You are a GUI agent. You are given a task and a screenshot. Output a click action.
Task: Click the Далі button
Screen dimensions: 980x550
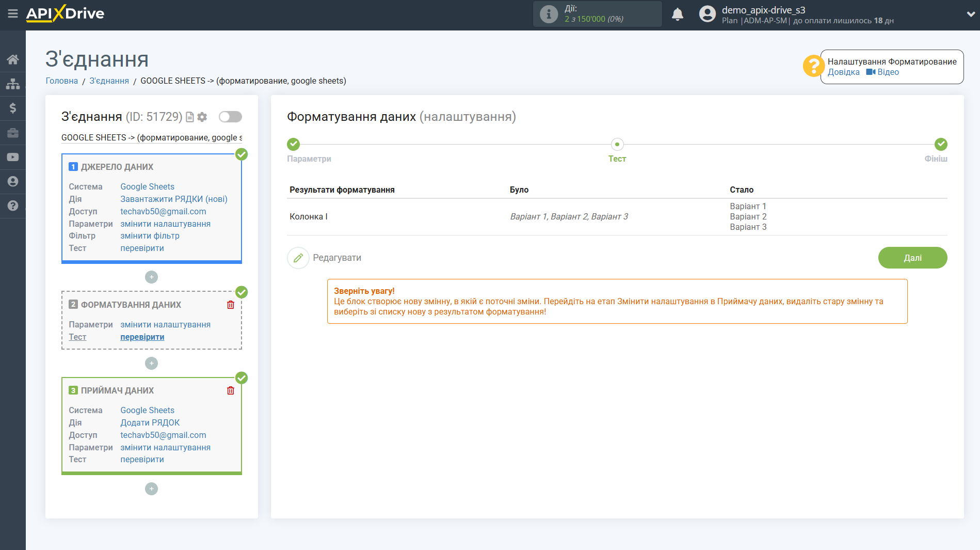click(912, 258)
